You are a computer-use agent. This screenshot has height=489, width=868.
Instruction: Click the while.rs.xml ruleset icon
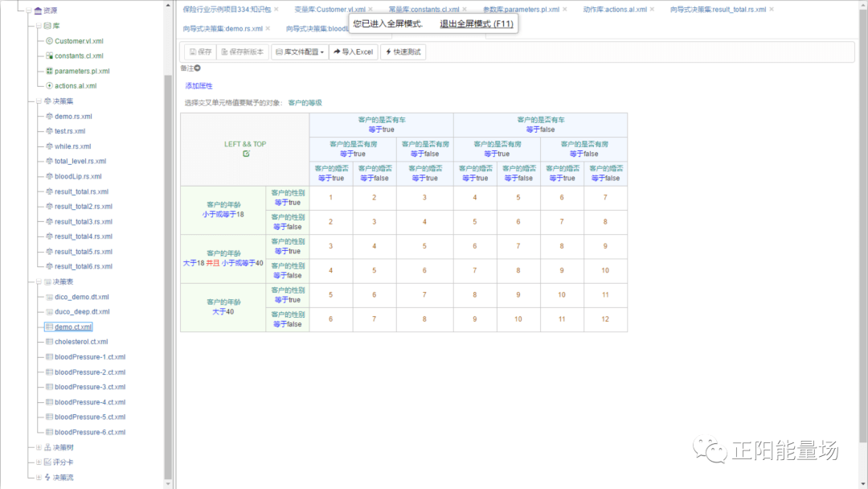[x=49, y=146]
